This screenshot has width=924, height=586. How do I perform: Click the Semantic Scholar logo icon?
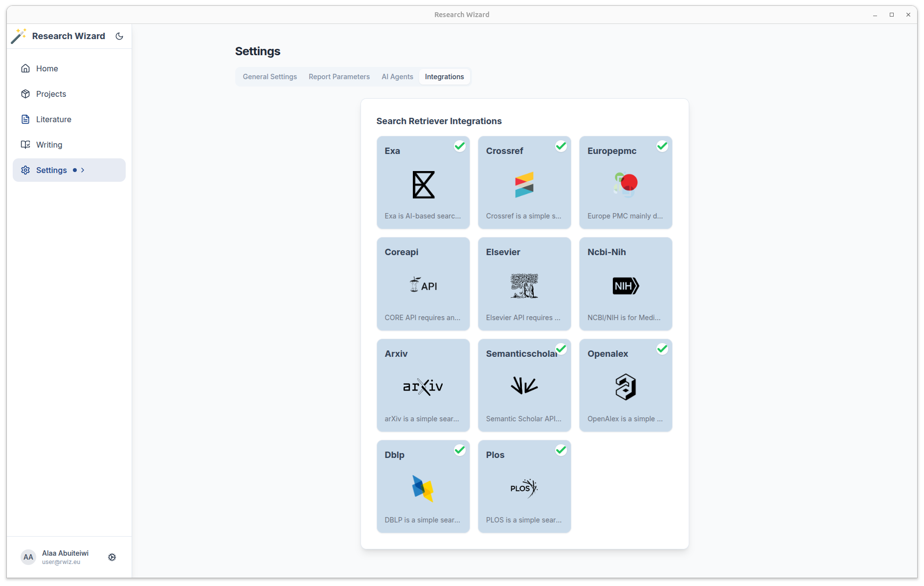pyautogui.click(x=524, y=386)
